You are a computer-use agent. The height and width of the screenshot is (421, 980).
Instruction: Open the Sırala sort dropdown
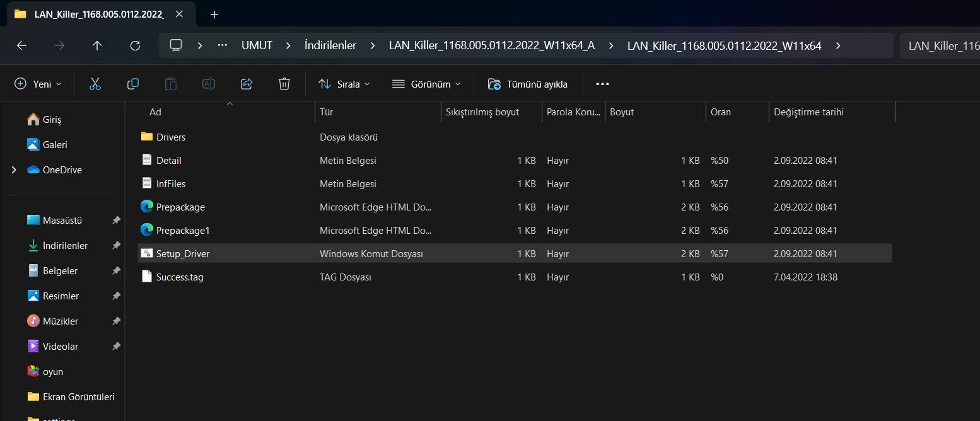tap(344, 84)
